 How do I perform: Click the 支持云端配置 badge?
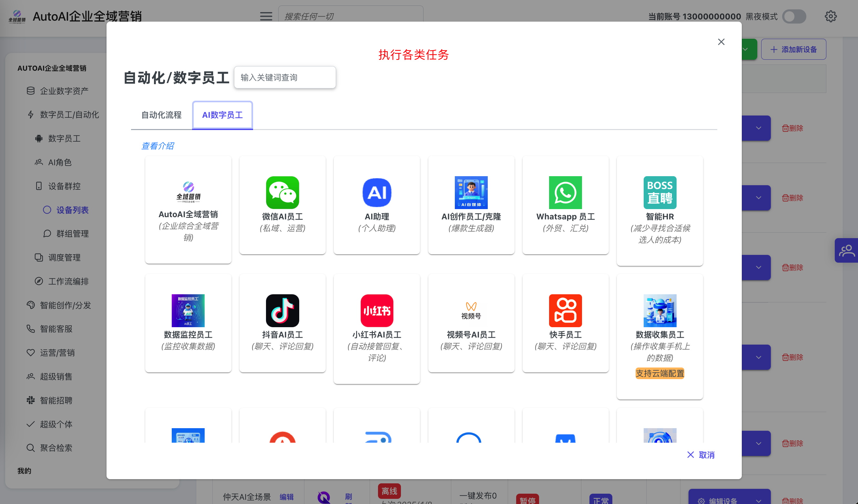[659, 373]
